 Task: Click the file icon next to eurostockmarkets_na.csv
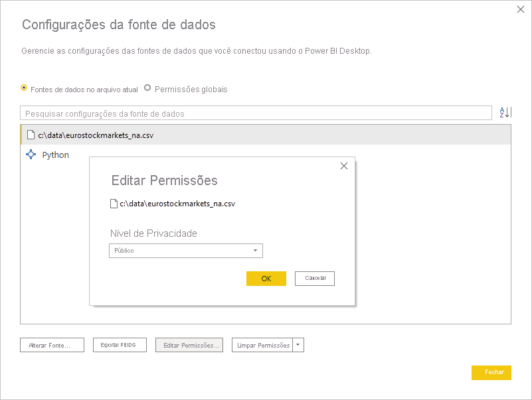coord(31,134)
